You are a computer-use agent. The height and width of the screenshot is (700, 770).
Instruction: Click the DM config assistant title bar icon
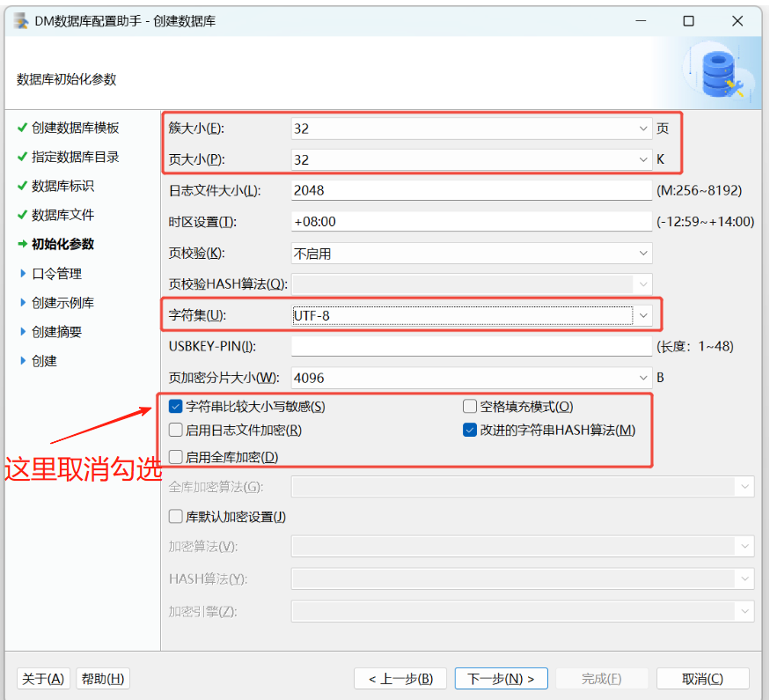click(x=20, y=20)
